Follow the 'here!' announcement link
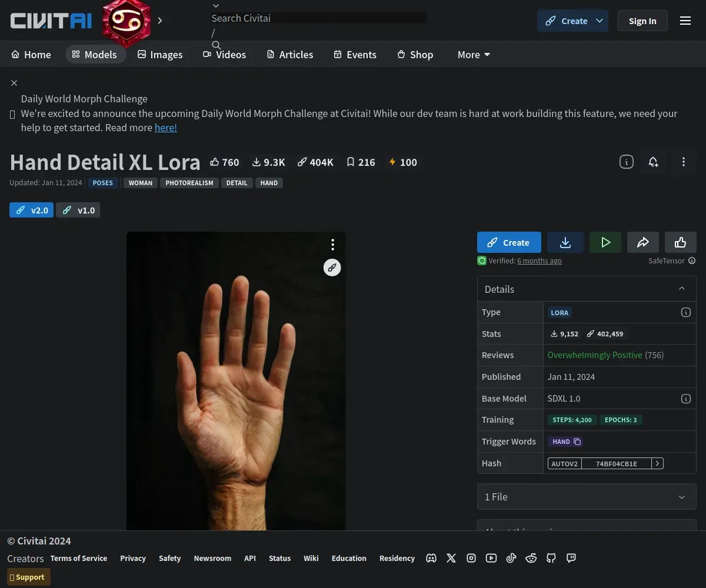The height and width of the screenshot is (588, 706). [x=165, y=128]
